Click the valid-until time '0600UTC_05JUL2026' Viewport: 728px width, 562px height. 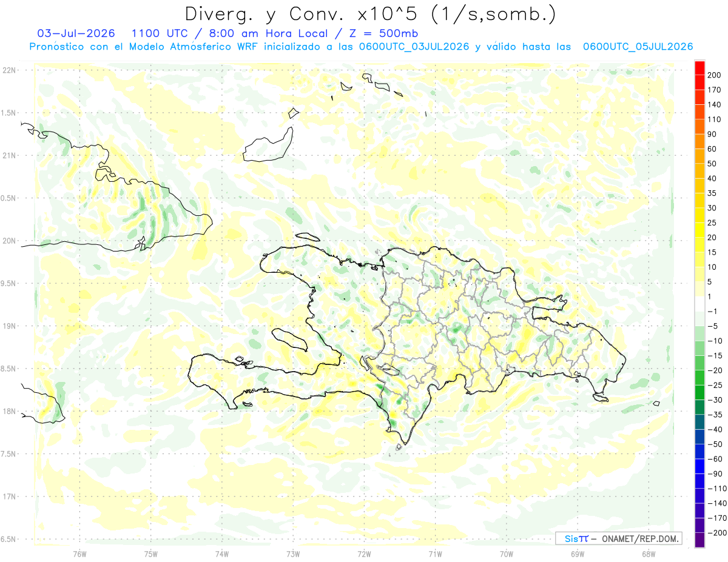point(638,47)
